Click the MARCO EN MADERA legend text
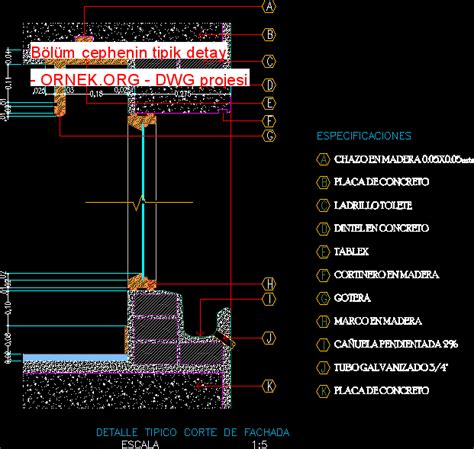 click(378, 321)
